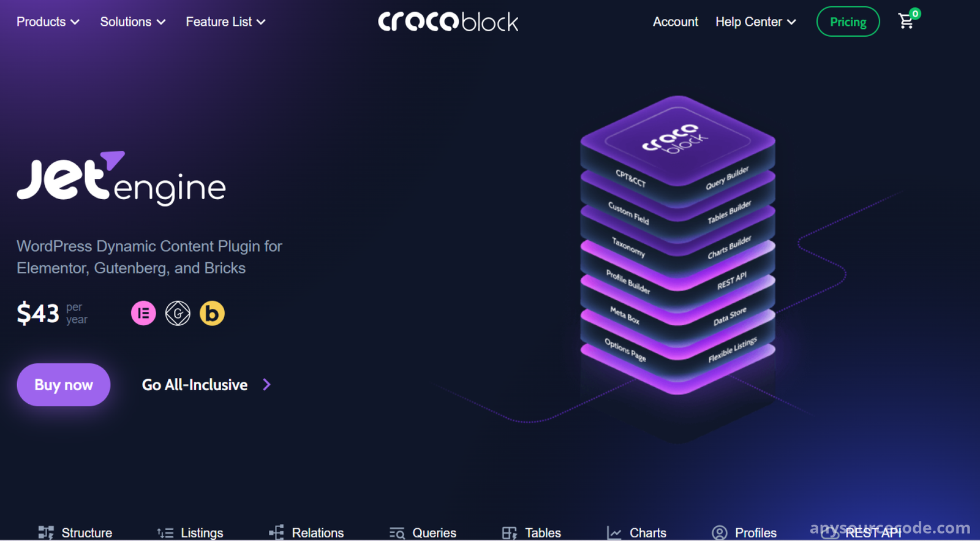
Task: Switch to the Listings tab
Action: pyautogui.click(x=190, y=532)
